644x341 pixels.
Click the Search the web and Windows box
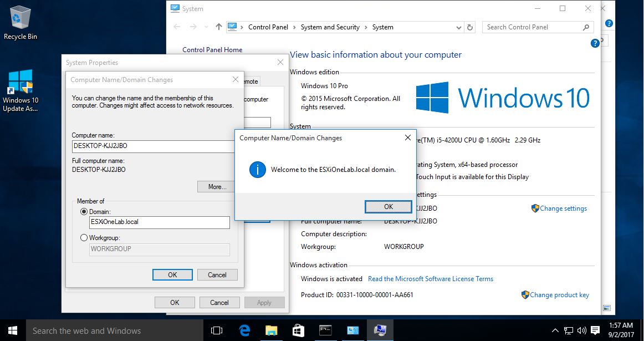(115, 330)
